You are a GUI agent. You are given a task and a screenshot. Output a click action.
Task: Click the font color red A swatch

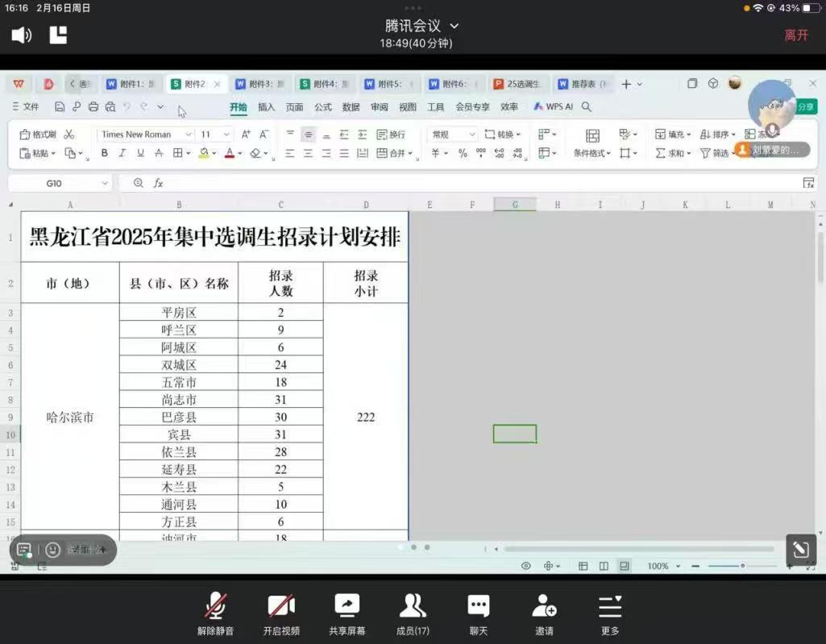pyautogui.click(x=229, y=153)
